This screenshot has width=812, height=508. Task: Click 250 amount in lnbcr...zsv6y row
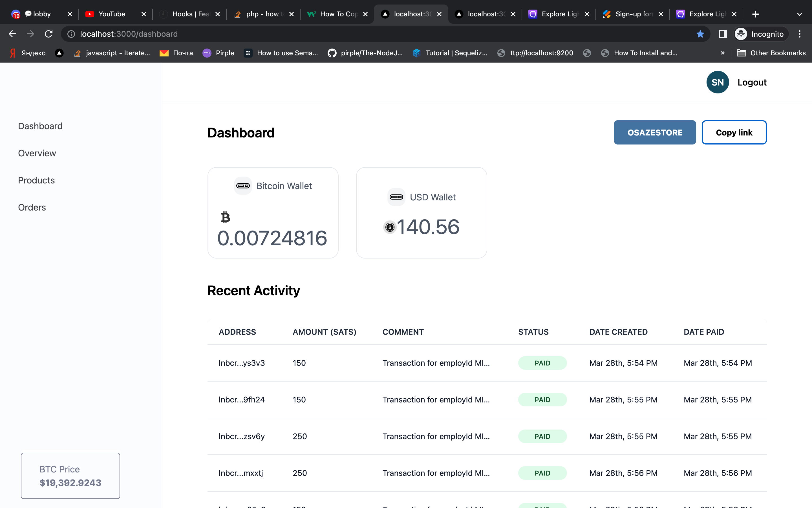tap(300, 436)
